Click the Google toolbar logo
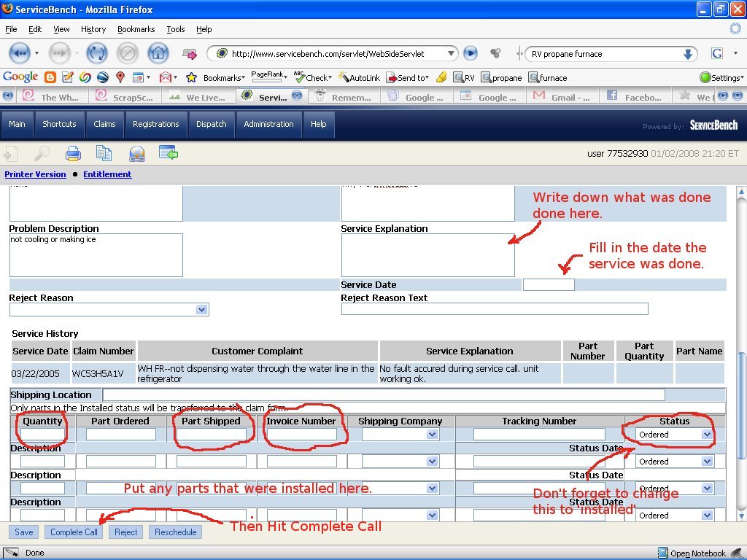The image size is (747, 560). (x=20, y=77)
